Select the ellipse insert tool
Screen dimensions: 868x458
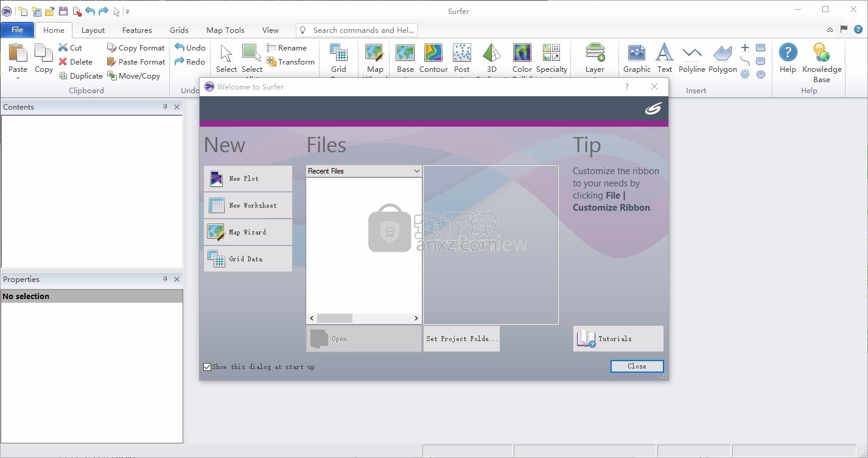(760, 74)
